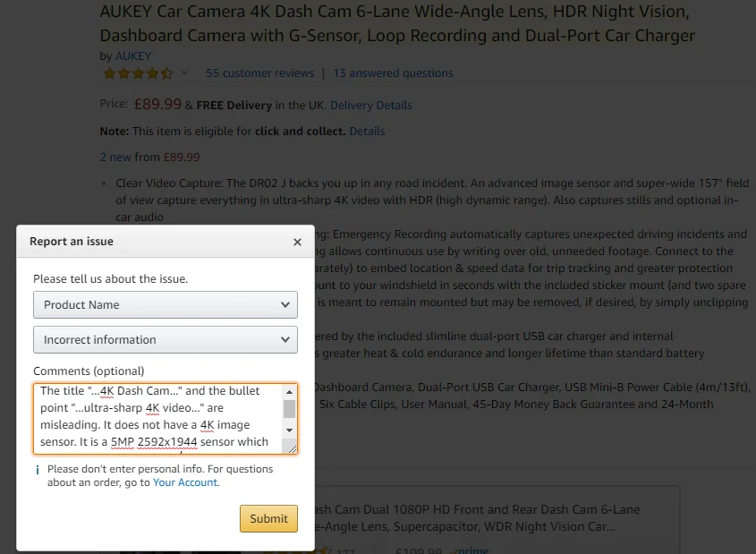Viewport: 756px width, 554px height.
Task: Open the Delivery Details link
Action: point(371,106)
